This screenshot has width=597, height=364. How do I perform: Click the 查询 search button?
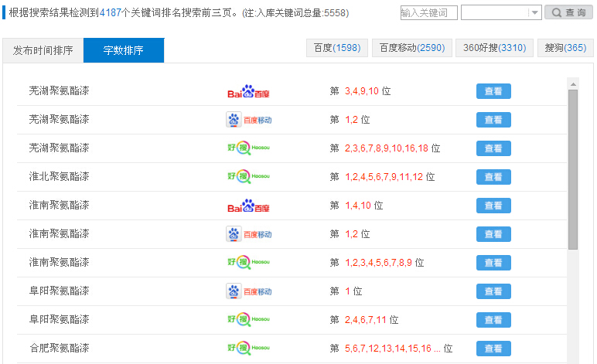click(569, 12)
